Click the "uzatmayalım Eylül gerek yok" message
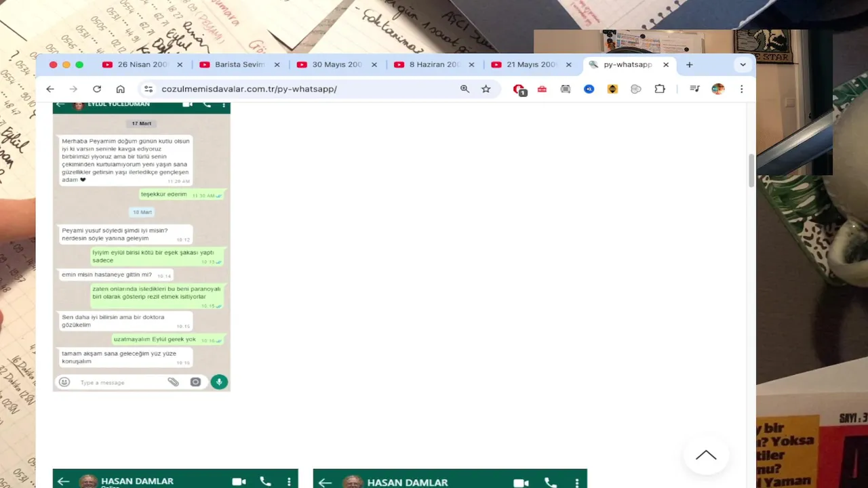This screenshot has height=488, width=868. tap(168, 340)
